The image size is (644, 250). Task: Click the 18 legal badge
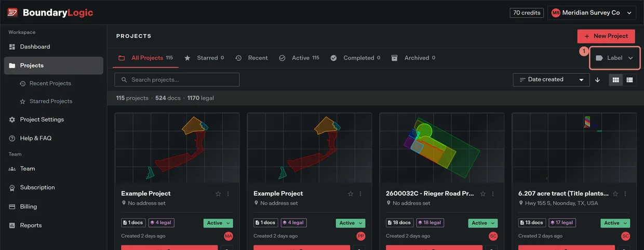tap(430, 223)
